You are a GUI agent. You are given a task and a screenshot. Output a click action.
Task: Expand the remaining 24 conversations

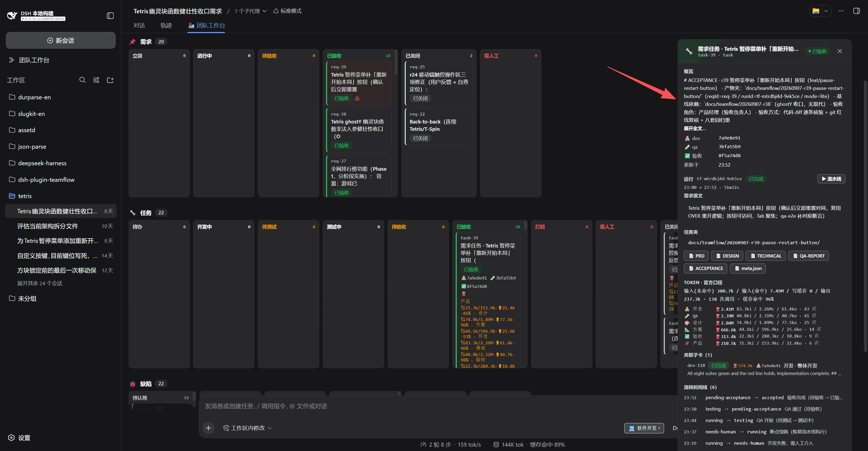click(40, 283)
